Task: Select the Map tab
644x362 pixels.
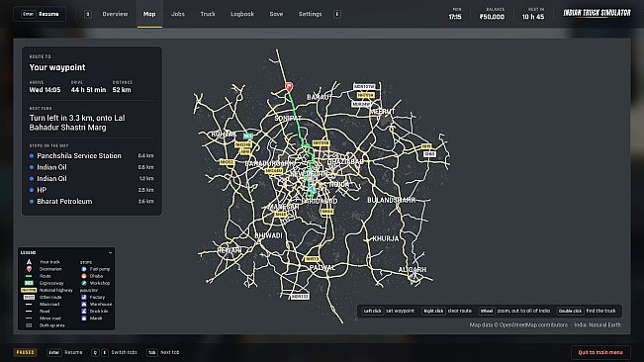Action: point(149,14)
